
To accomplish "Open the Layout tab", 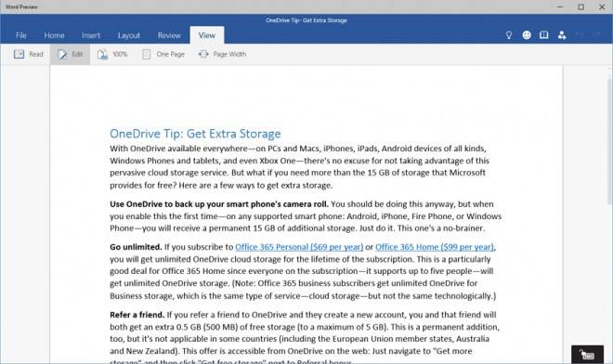I will click(128, 35).
